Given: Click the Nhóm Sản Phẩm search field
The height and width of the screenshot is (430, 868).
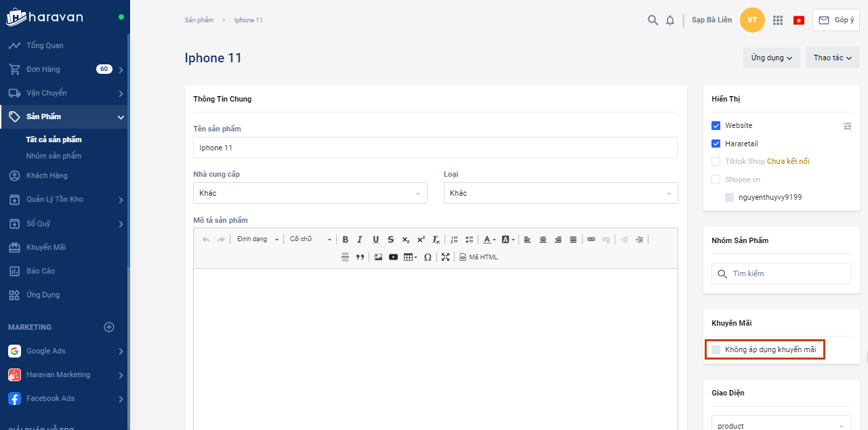Looking at the screenshot, I should click(781, 274).
